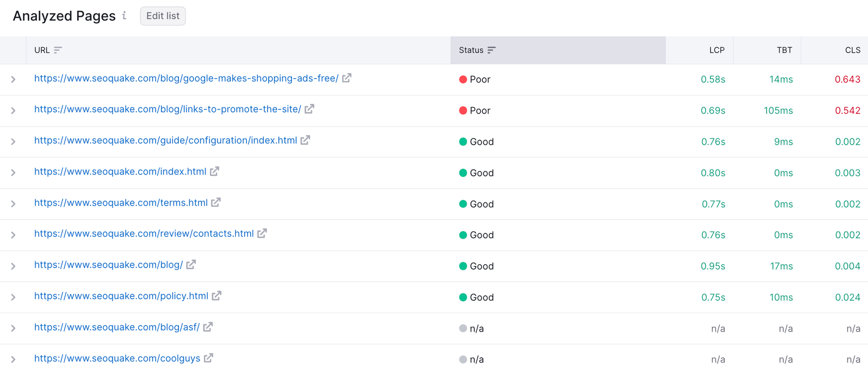868x375 pixels.
Task: Expand the coolguys row
Action: pos(13,359)
